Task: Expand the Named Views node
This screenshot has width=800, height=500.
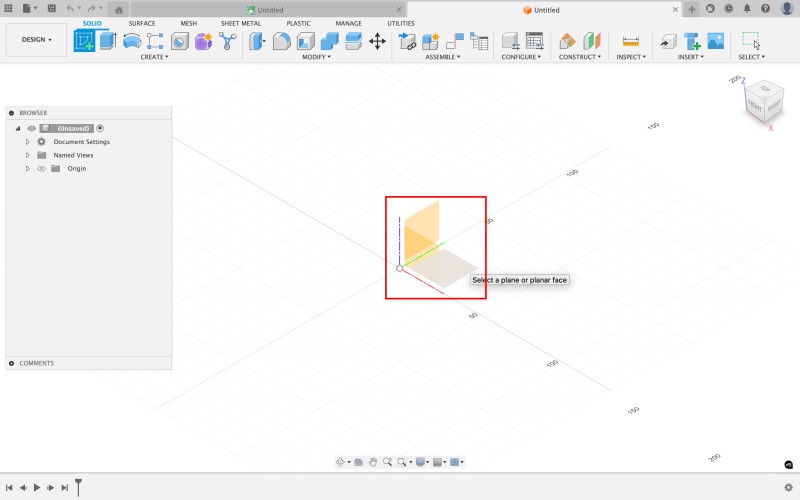Action: pos(28,155)
